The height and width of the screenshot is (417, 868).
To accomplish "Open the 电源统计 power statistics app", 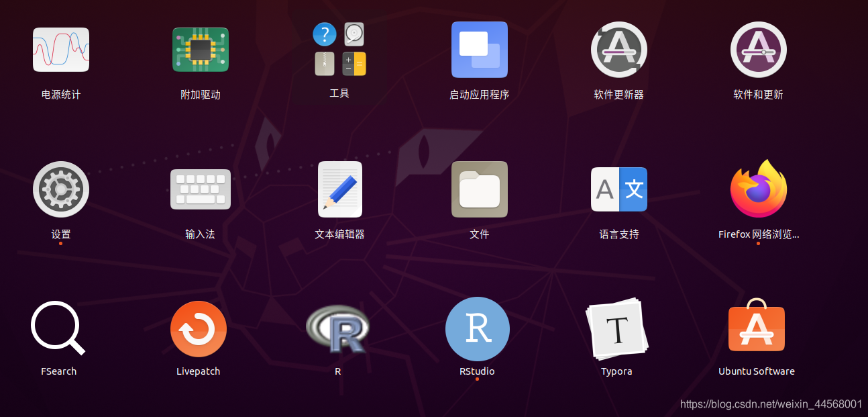I will point(61,50).
